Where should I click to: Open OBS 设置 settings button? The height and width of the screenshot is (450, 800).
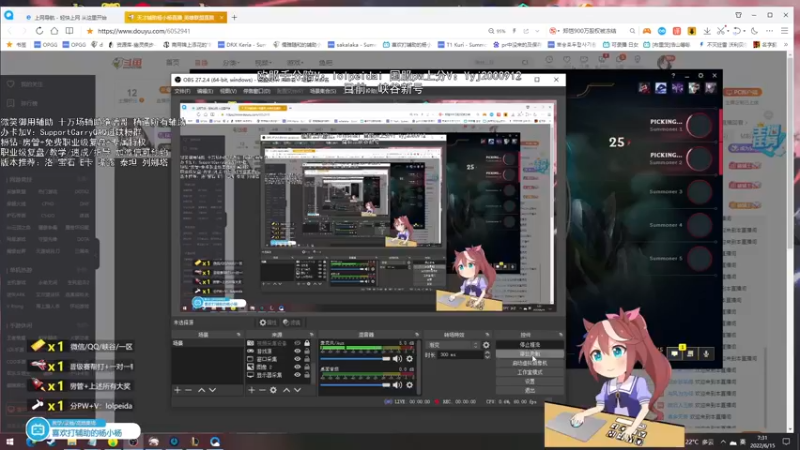(530, 382)
